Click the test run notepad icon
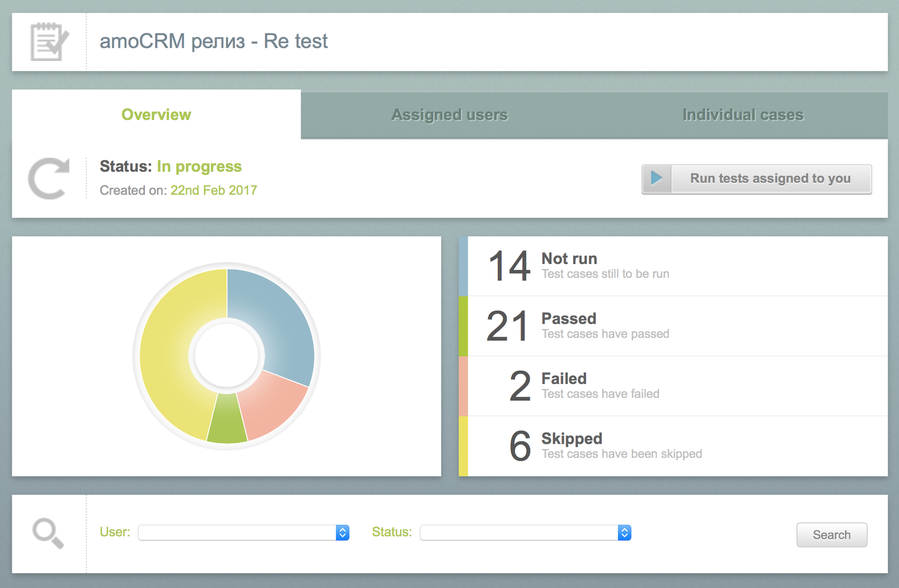Screen dimensions: 899x588 (x=49, y=42)
